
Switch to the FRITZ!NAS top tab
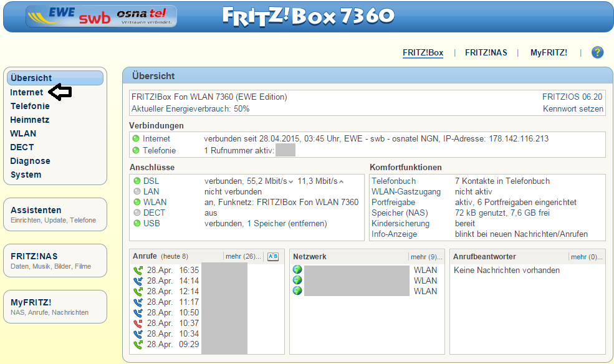486,52
